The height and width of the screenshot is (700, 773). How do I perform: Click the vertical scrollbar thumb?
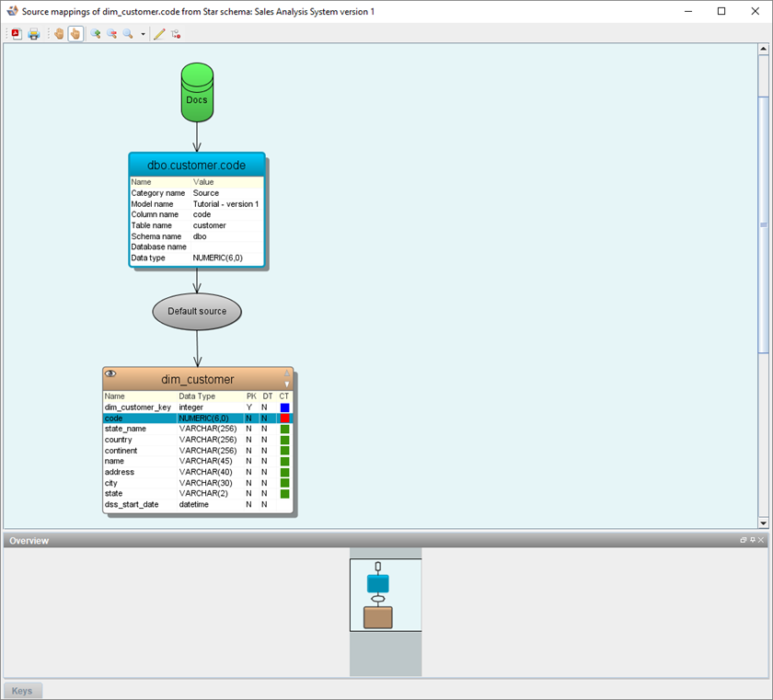[763, 224]
